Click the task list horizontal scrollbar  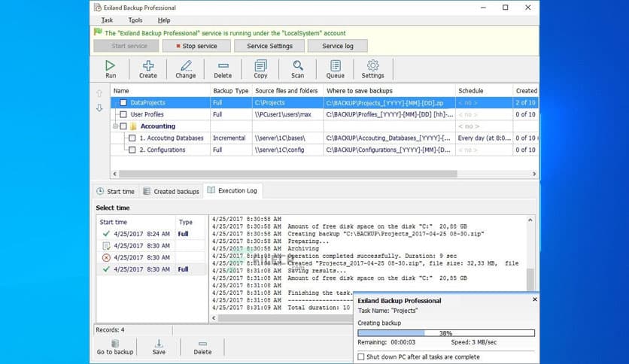(x=287, y=174)
